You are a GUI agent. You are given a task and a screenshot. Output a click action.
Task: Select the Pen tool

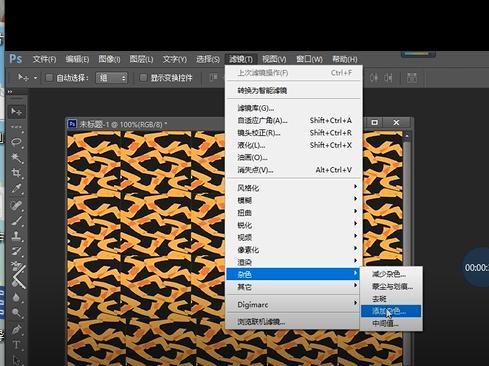tap(16, 329)
